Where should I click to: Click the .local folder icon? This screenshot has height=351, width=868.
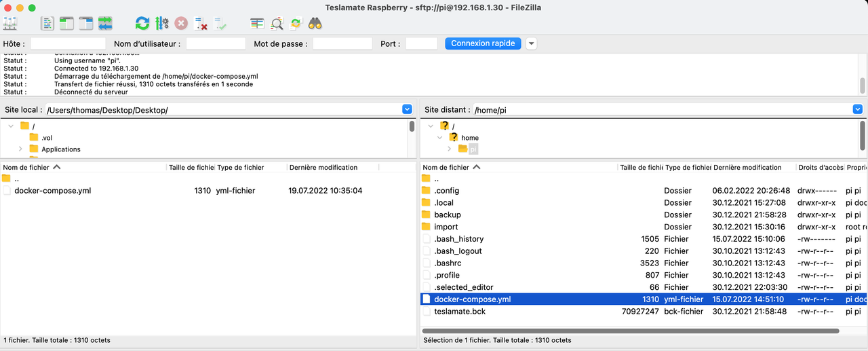pyautogui.click(x=426, y=202)
